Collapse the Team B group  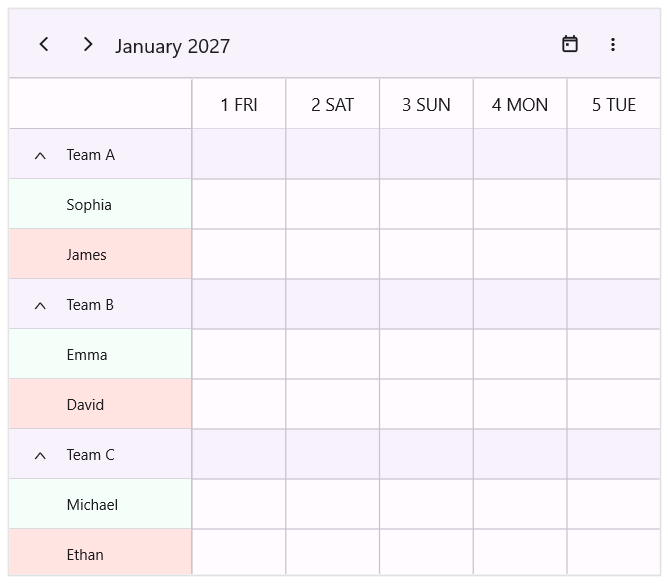coord(40,306)
